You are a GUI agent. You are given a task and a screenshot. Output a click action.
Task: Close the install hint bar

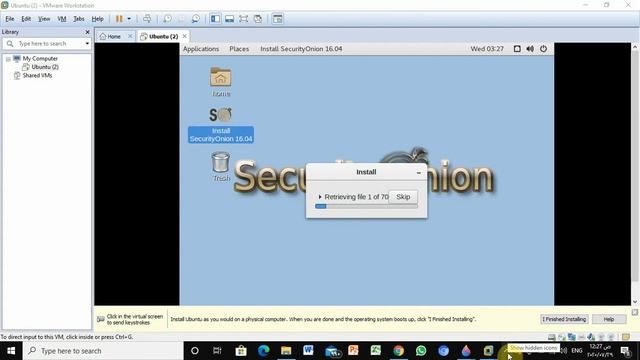pos(635,312)
